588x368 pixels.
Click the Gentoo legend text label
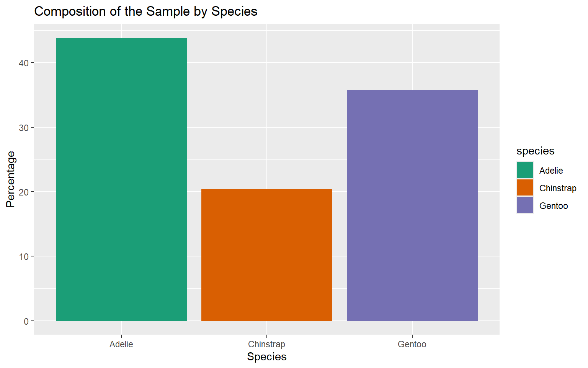pyautogui.click(x=554, y=206)
